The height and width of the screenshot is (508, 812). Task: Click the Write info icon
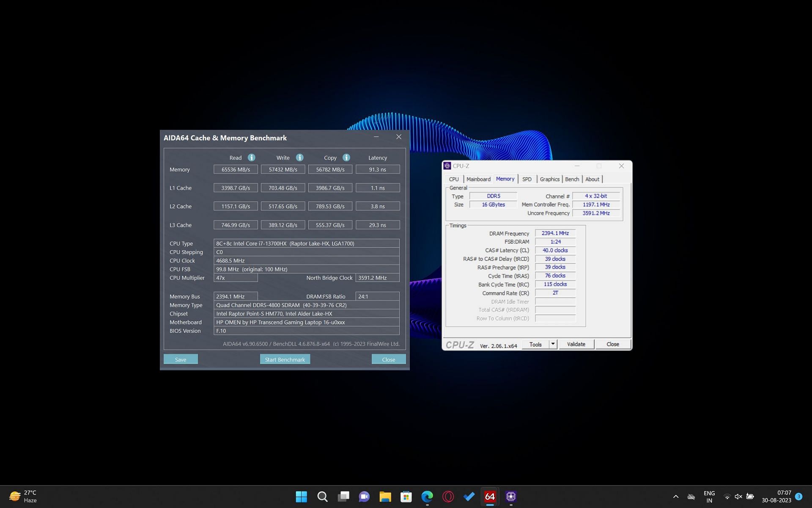(x=299, y=157)
